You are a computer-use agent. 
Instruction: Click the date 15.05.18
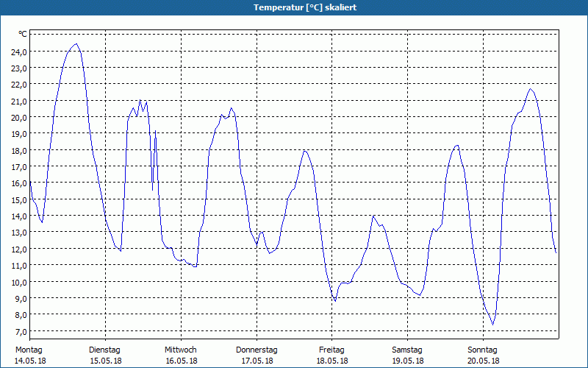point(106,361)
